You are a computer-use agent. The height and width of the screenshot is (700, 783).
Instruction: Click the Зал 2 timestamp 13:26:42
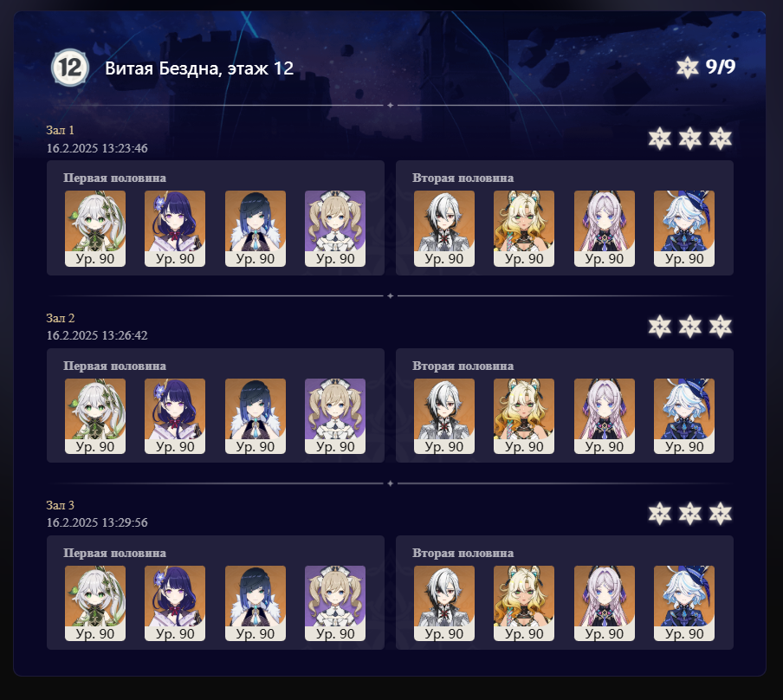click(x=97, y=335)
